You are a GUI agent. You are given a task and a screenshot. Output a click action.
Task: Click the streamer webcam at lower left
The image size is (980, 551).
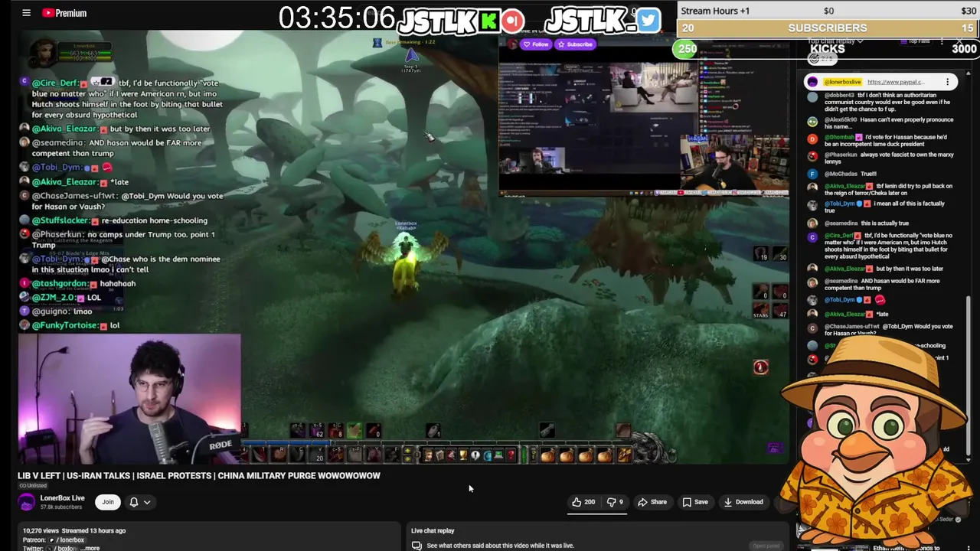tap(129, 399)
